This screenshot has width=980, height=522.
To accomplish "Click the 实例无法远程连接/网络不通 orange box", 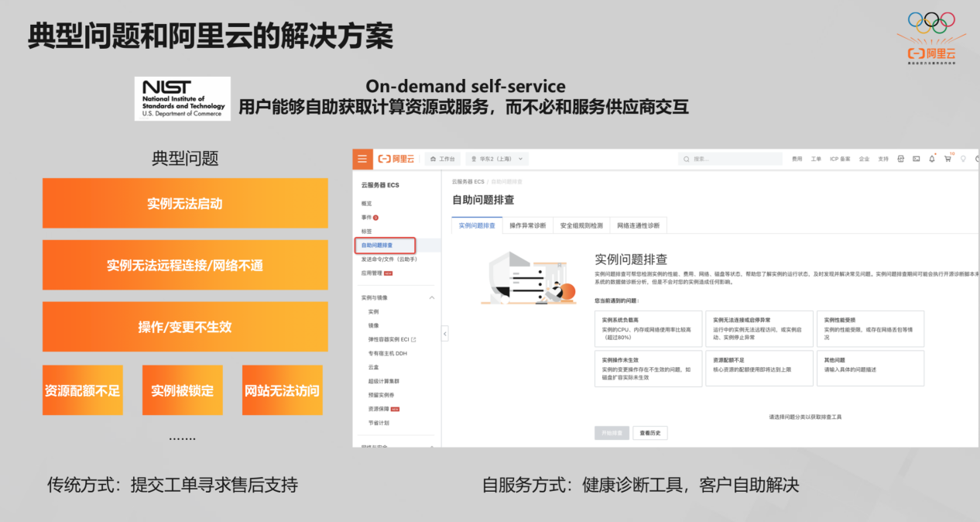I will pos(185,265).
